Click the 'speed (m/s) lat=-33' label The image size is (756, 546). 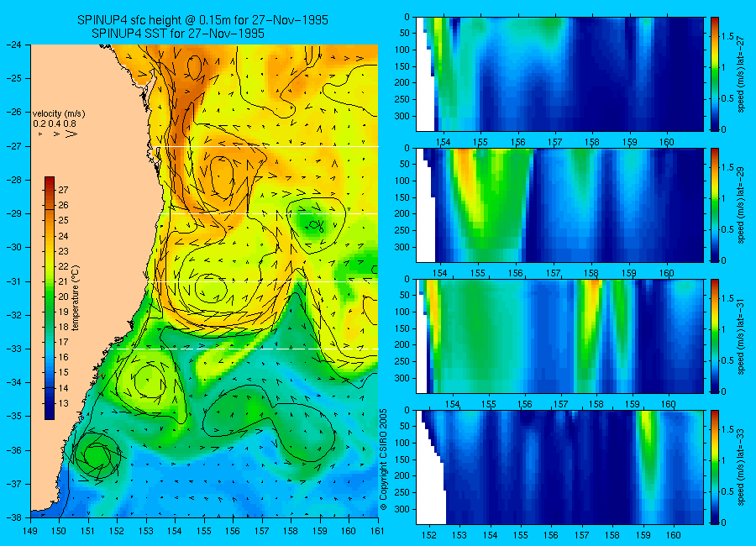tap(742, 467)
